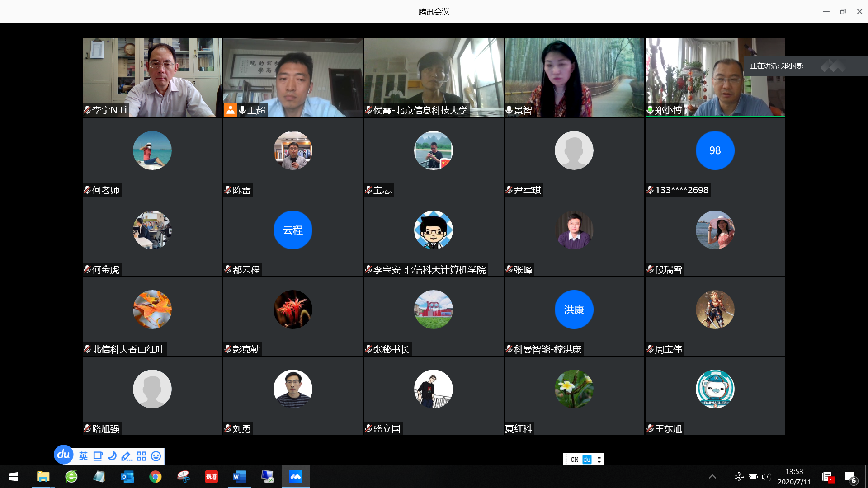Image resolution: width=868 pixels, height=488 pixels.
Task: Open Outlook from the taskbar
Action: (x=127, y=477)
